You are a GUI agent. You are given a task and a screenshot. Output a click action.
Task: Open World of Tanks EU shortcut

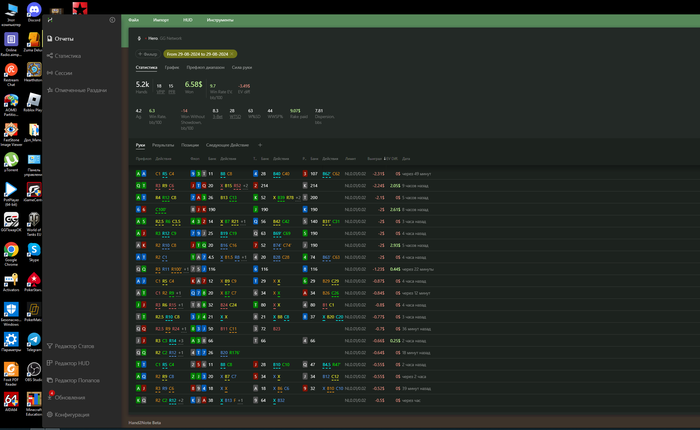click(34, 224)
